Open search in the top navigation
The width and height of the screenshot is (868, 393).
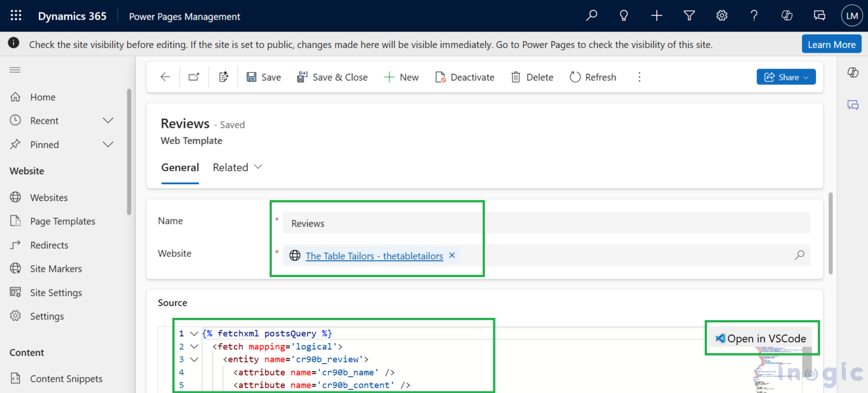point(591,15)
